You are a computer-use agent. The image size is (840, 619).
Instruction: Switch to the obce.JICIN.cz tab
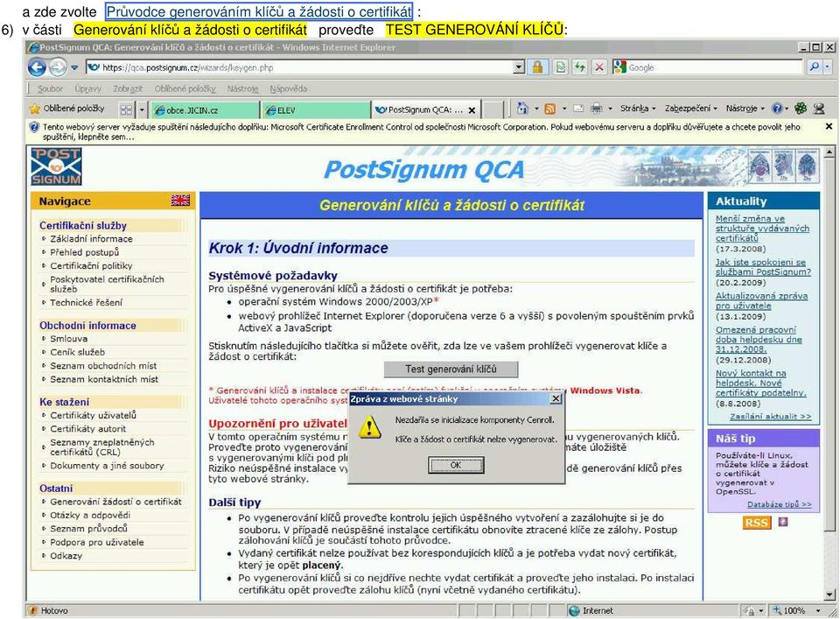tap(205, 109)
